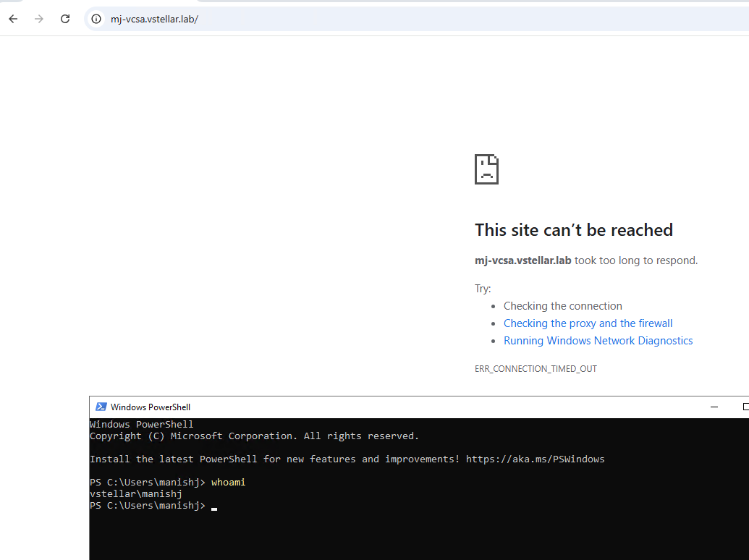Click the typed "whoami" command
Viewport: 749px width, 560px height.
coord(228,483)
